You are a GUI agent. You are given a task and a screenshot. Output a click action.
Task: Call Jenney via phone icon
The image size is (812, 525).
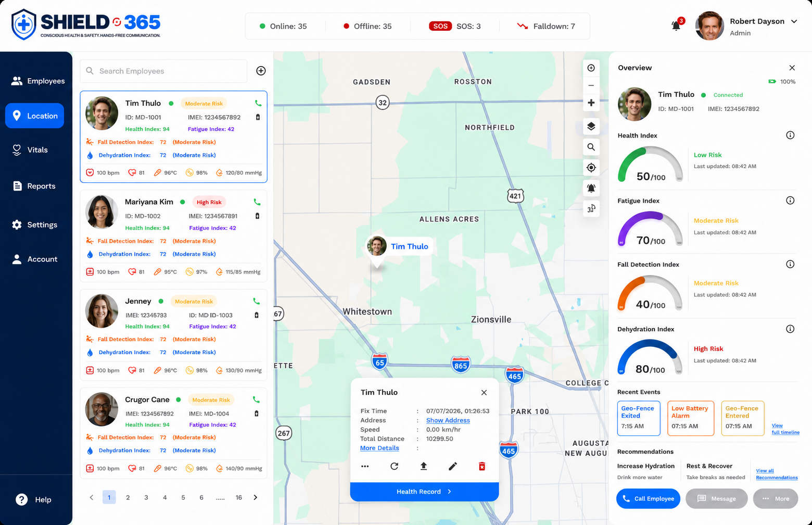[x=256, y=301]
